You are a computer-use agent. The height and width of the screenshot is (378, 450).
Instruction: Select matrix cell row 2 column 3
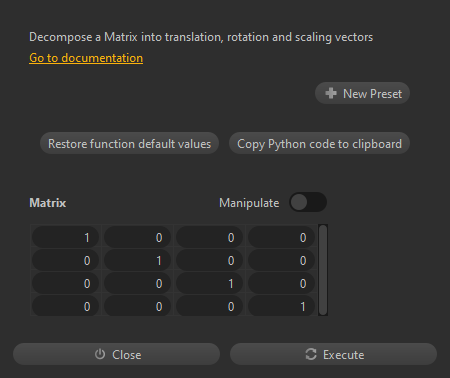210,260
